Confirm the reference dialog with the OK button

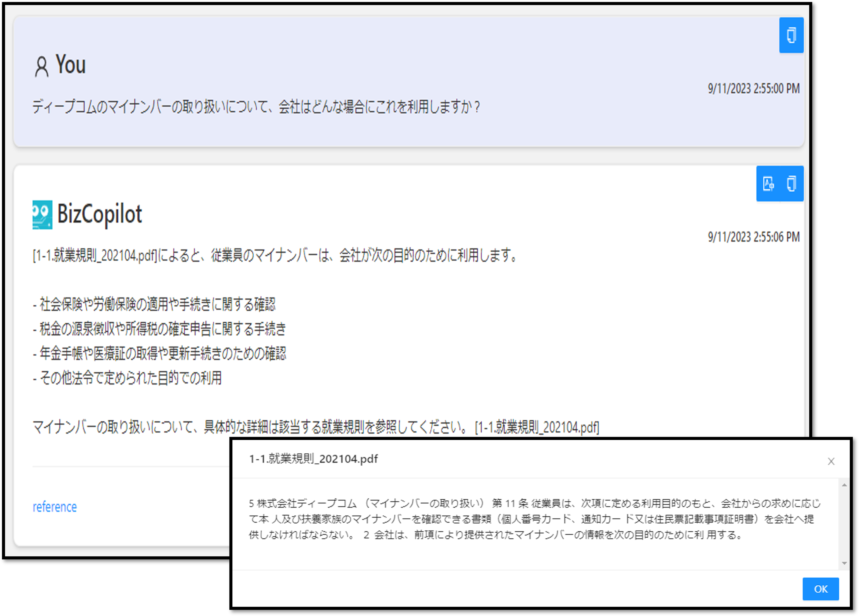pyautogui.click(x=820, y=589)
